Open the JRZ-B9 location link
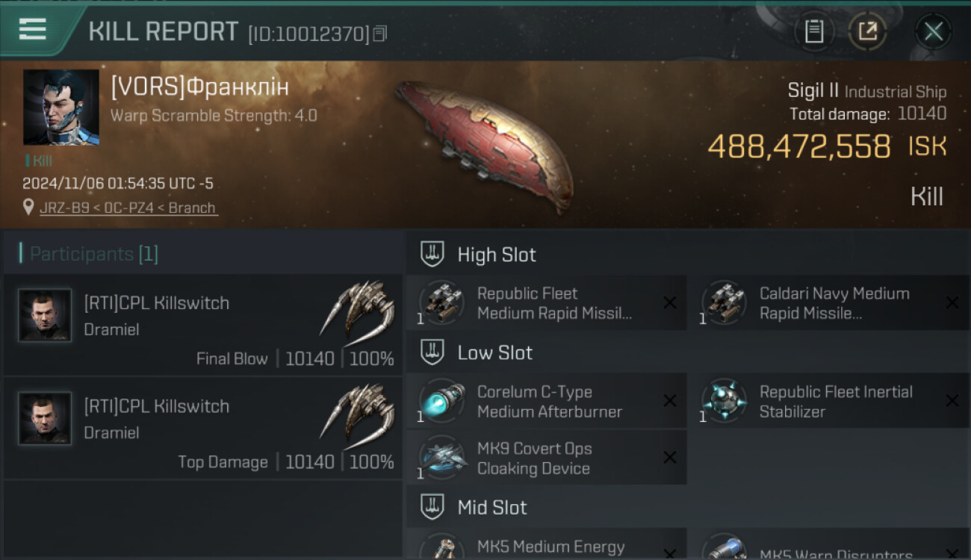 click(128, 208)
